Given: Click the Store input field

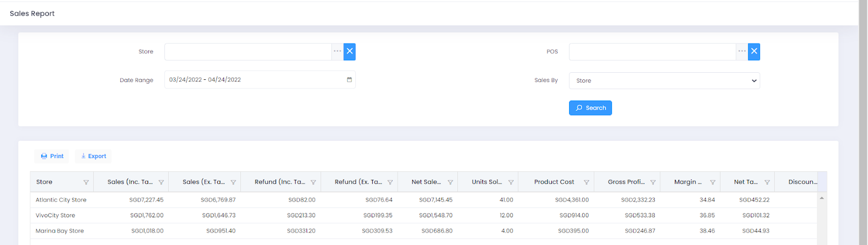Looking at the screenshot, I should click(248, 52).
